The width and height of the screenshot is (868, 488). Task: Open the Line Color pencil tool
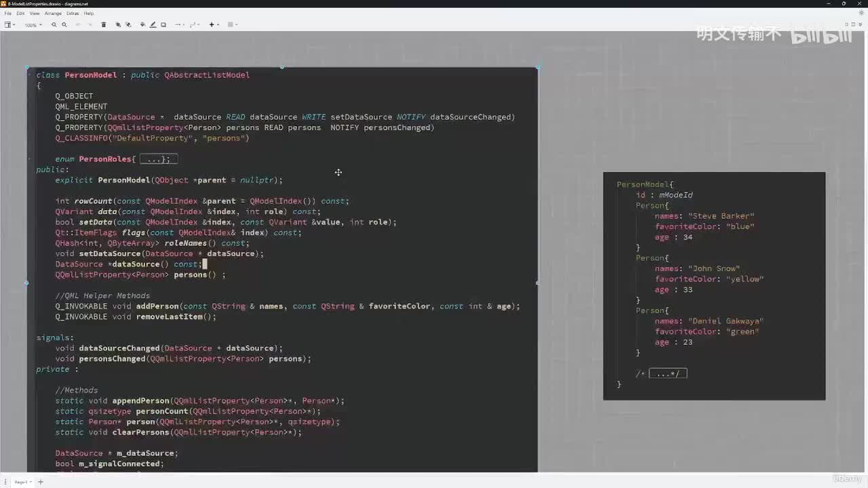(x=153, y=25)
